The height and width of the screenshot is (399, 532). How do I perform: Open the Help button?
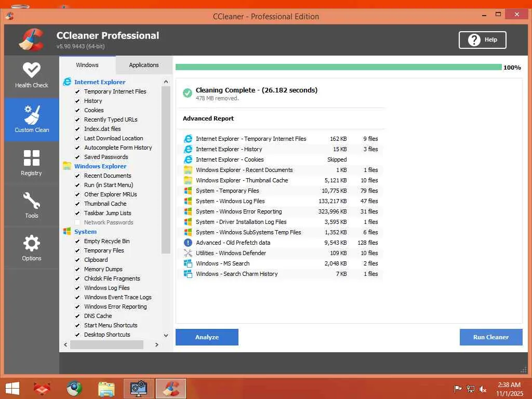click(x=483, y=39)
